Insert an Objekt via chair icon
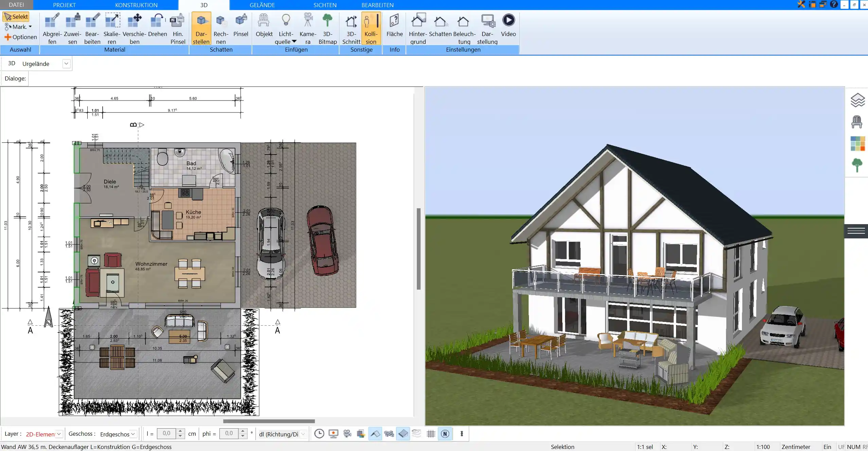The width and height of the screenshot is (868, 451). click(x=264, y=25)
